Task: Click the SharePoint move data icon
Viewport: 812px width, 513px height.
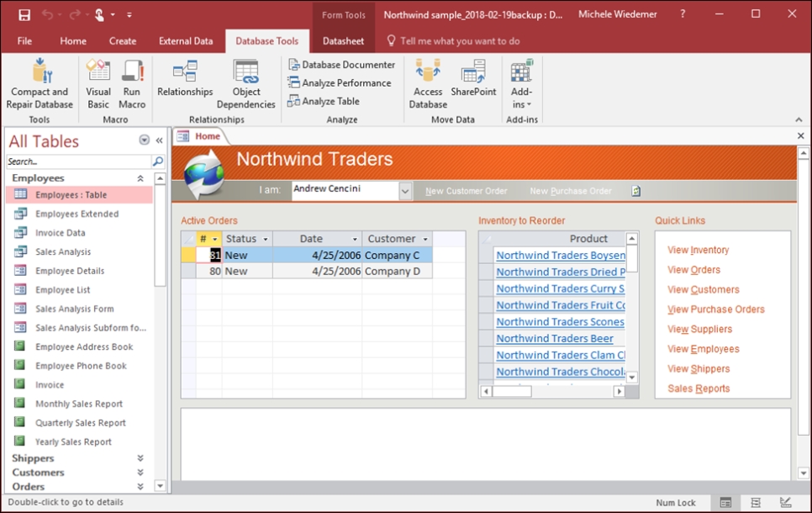Action: [473, 77]
